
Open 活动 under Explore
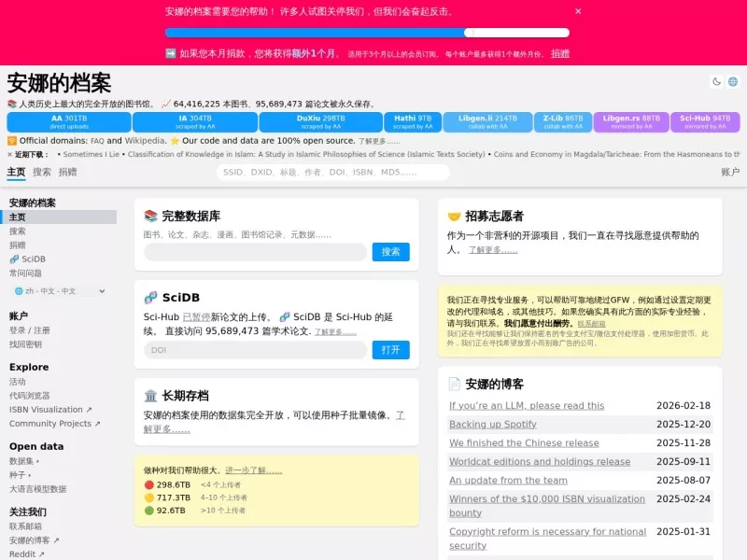[x=17, y=382]
